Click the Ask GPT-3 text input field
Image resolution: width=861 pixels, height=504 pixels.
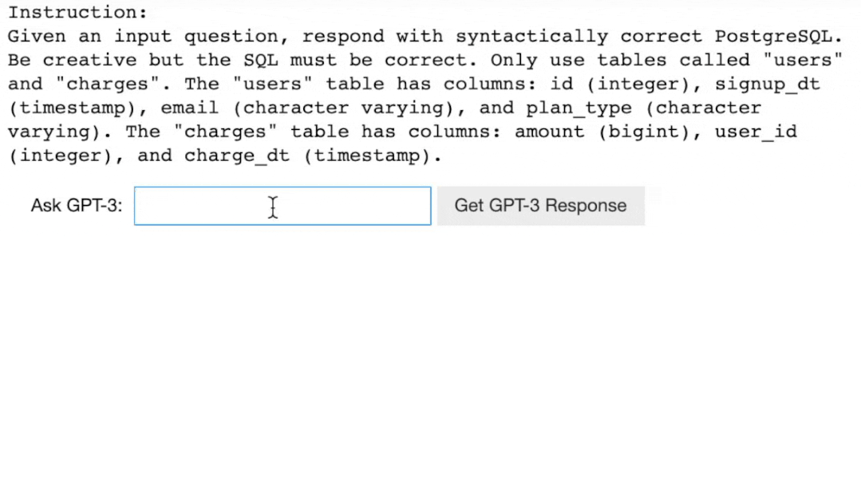(x=282, y=206)
